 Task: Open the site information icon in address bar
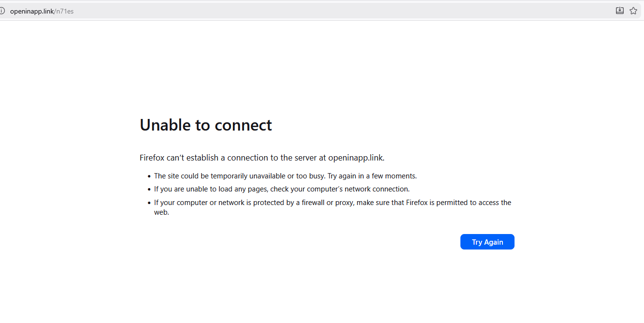point(2,11)
